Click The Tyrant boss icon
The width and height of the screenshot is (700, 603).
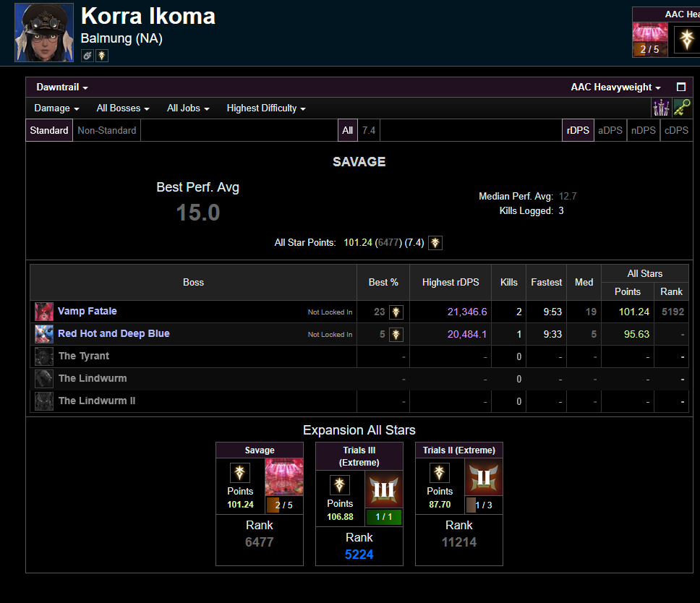(44, 356)
